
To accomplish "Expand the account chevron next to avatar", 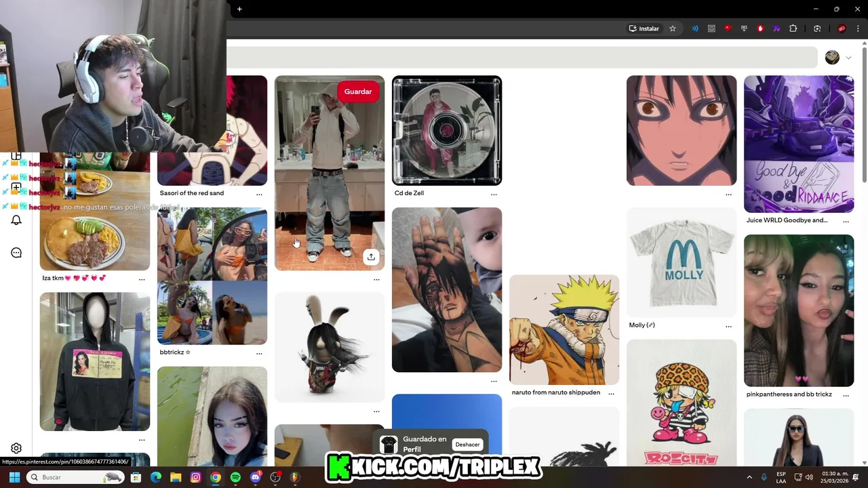I will click(x=848, y=58).
